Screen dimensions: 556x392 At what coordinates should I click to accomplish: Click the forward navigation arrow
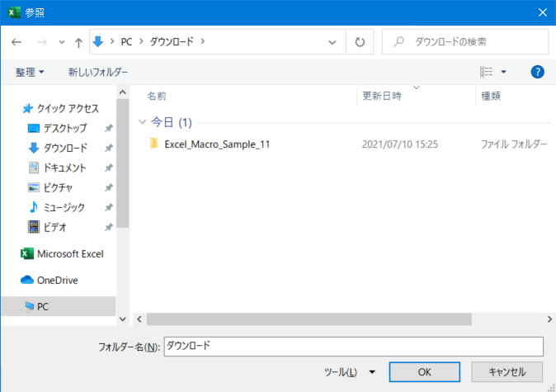(42, 42)
